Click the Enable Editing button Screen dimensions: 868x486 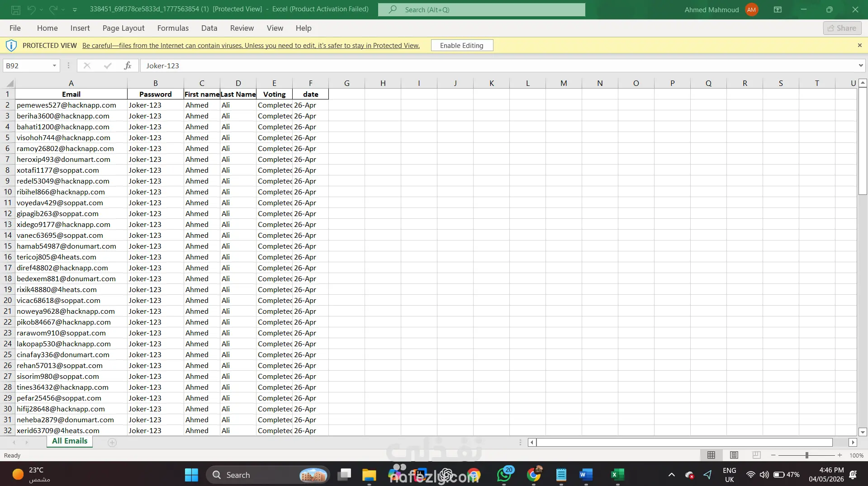coord(462,45)
